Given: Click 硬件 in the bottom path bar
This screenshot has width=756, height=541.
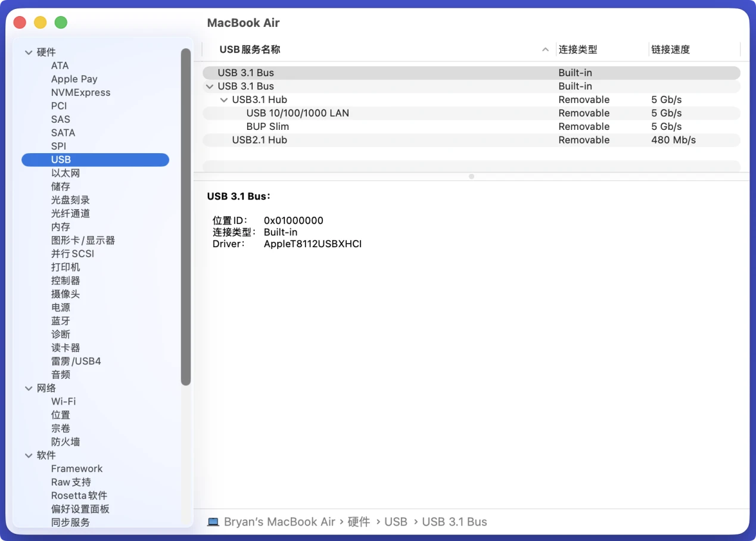Looking at the screenshot, I should pyautogui.click(x=359, y=522).
